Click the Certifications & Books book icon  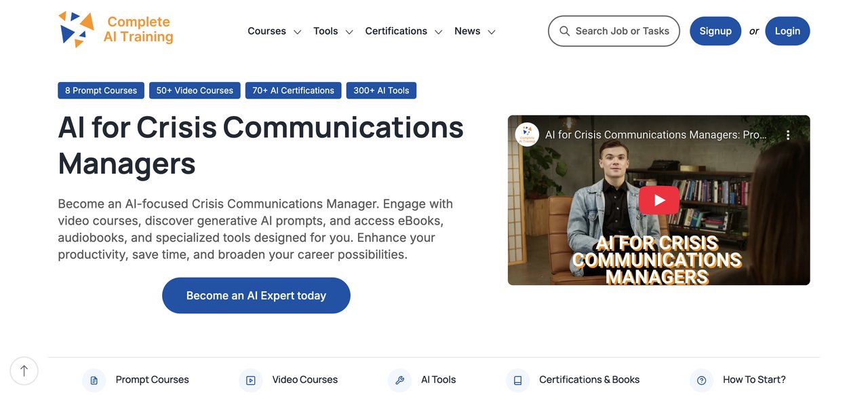coord(518,380)
